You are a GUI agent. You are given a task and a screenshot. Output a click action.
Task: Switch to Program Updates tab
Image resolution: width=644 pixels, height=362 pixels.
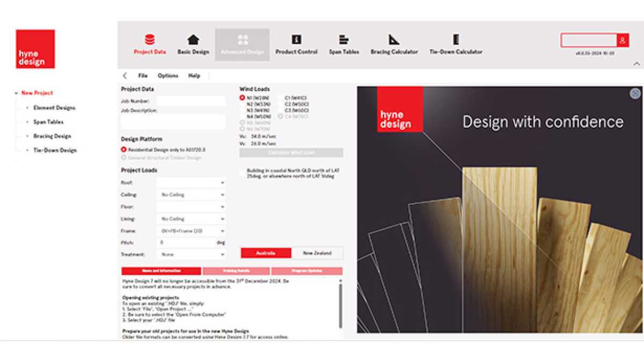pyautogui.click(x=306, y=271)
